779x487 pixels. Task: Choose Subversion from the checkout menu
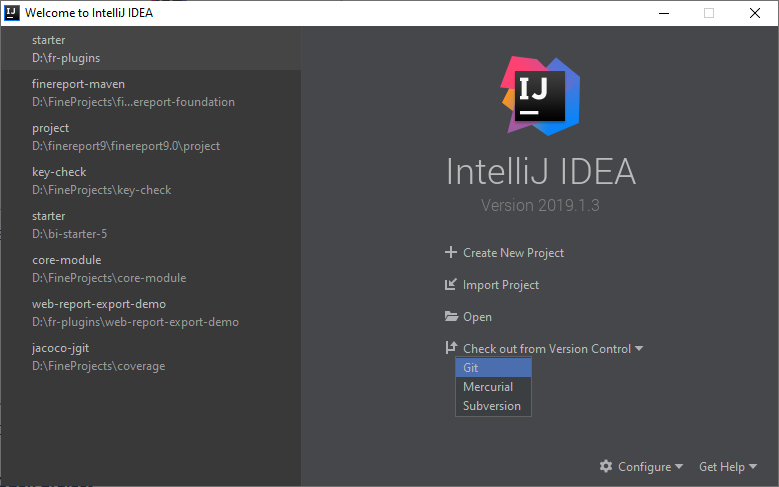pyautogui.click(x=493, y=406)
